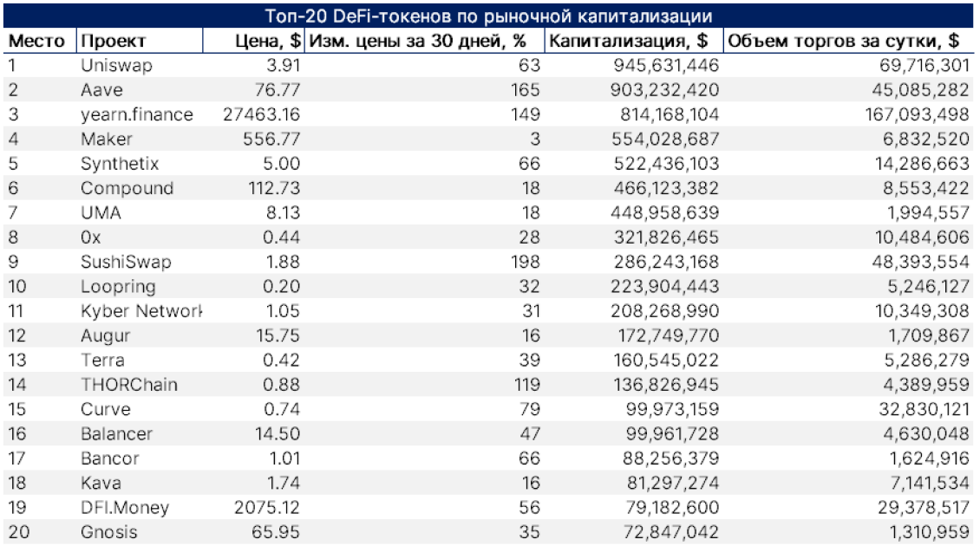Click the 'Kava' project cell
980x546 pixels.
coord(101,483)
